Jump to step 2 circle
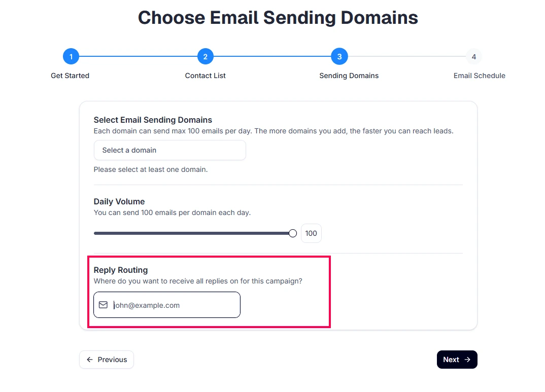The height and width of the screenshot is (392, 545). [205, 56]
